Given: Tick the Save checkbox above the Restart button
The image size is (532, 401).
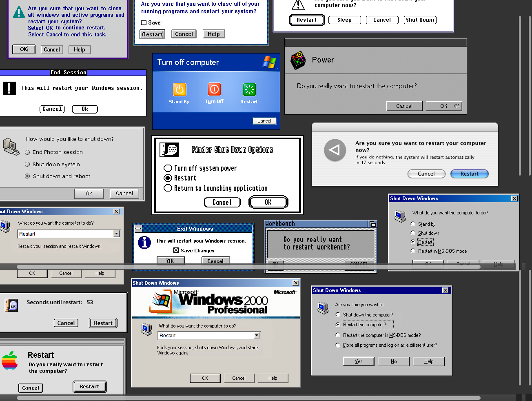Looking at the screenshot, I should [144, 23].
